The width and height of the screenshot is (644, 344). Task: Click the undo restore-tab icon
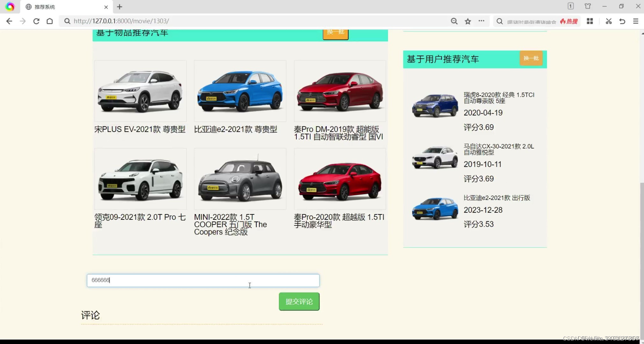[622, 21]
